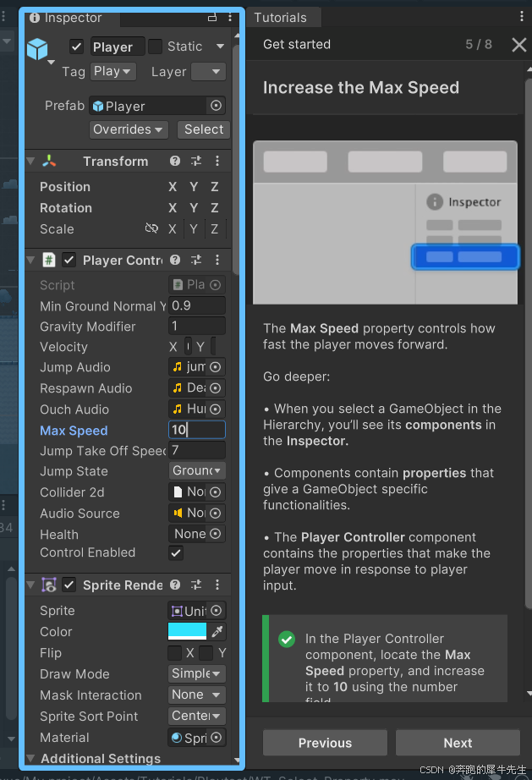This screenshot has width=532, height=780.
Task: Click the tutorial Inspector illustration image
Action: coord(386,222)
